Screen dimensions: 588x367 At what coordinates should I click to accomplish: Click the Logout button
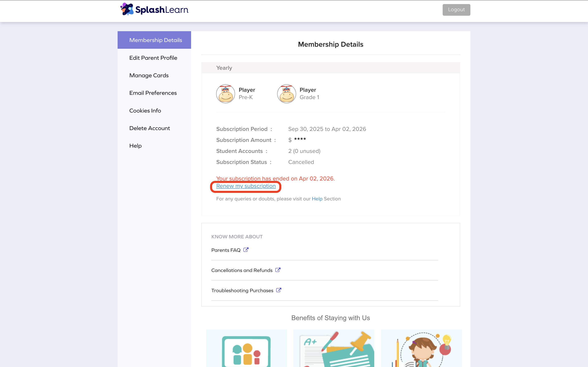pyautogui.click(x=456, y=10)
